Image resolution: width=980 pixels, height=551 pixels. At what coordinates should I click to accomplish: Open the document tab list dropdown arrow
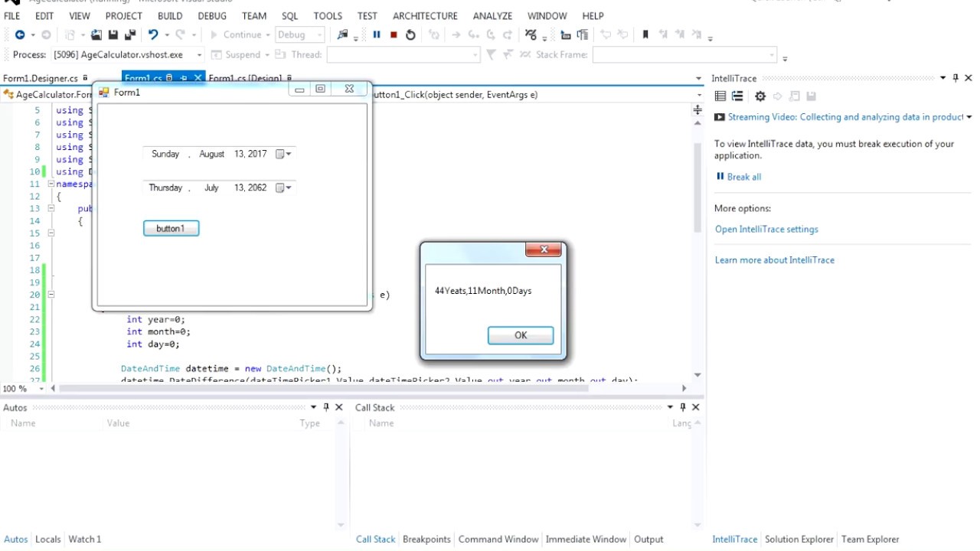[698, 78]
